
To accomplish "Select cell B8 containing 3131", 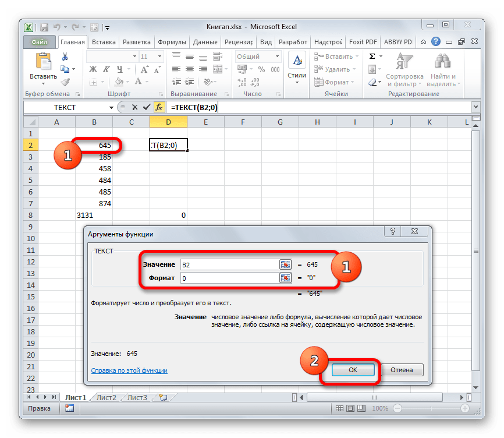I will point(94,215).
